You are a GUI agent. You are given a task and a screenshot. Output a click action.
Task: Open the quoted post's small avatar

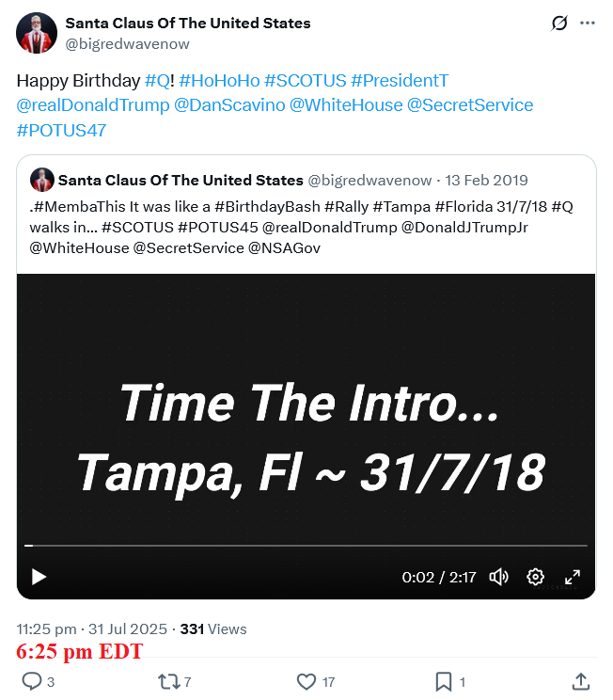[41, 180]
